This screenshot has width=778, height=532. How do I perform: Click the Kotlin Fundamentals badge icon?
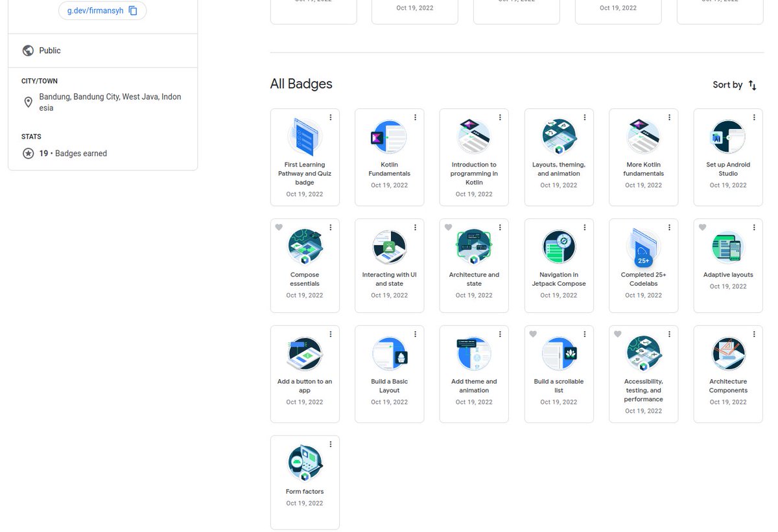point(389,137)
